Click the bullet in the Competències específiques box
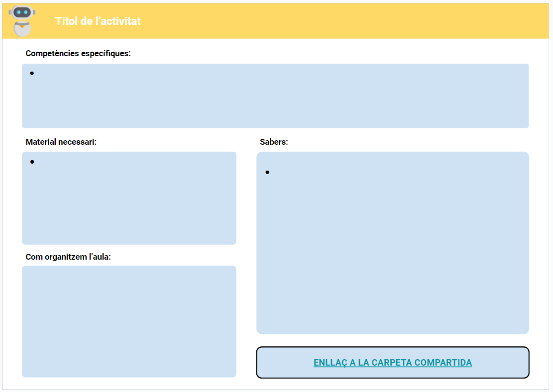 click(32, 74)
